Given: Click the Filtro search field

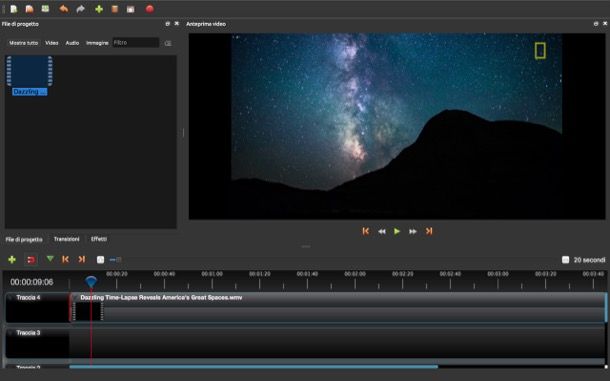Looking at the screenshot, I should pos(135,42).
